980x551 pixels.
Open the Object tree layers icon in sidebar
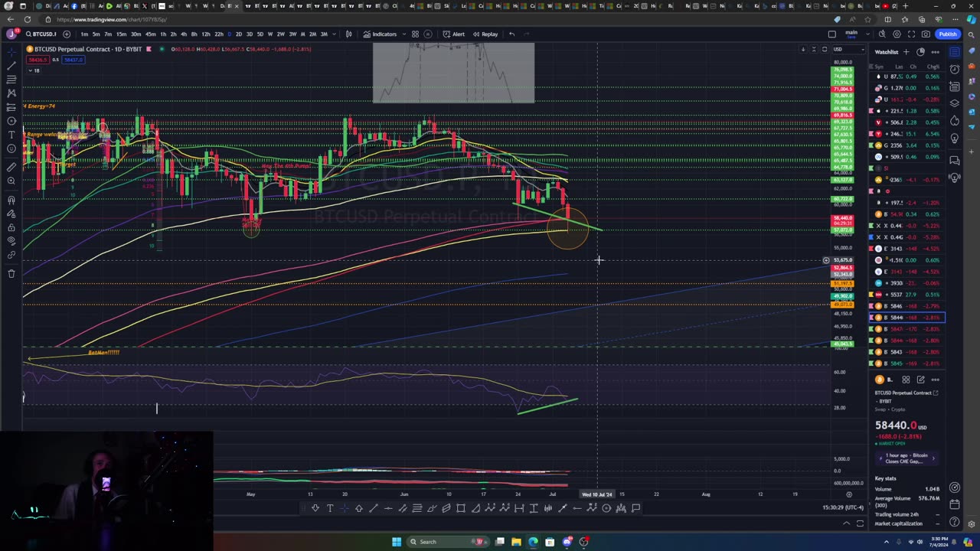pos(955,103)
